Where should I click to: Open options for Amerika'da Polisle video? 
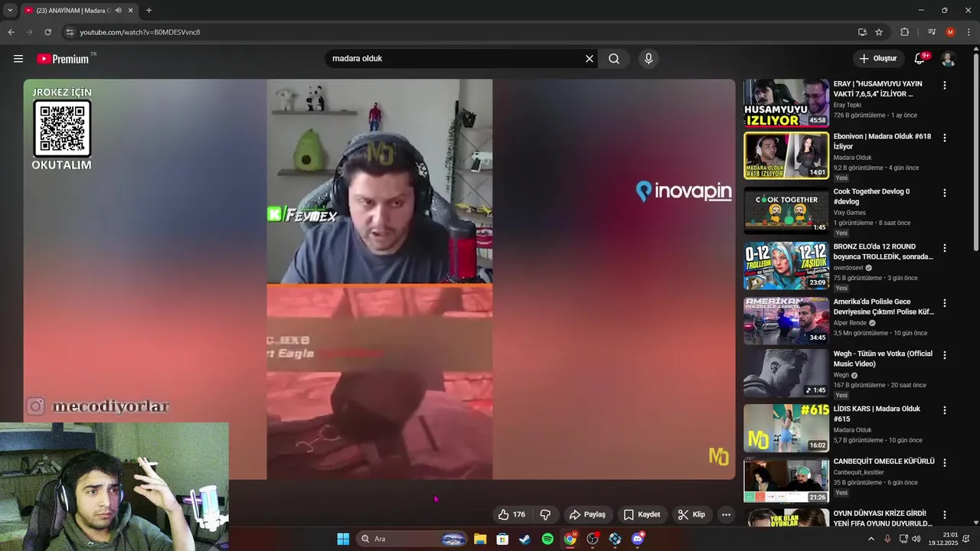click(944, 303)
